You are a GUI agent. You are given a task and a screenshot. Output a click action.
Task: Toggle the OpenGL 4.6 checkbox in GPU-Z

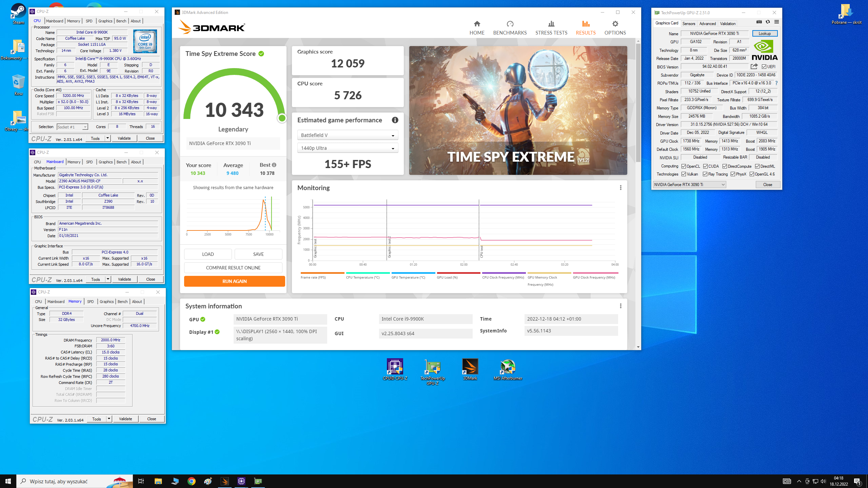(752, 174)
